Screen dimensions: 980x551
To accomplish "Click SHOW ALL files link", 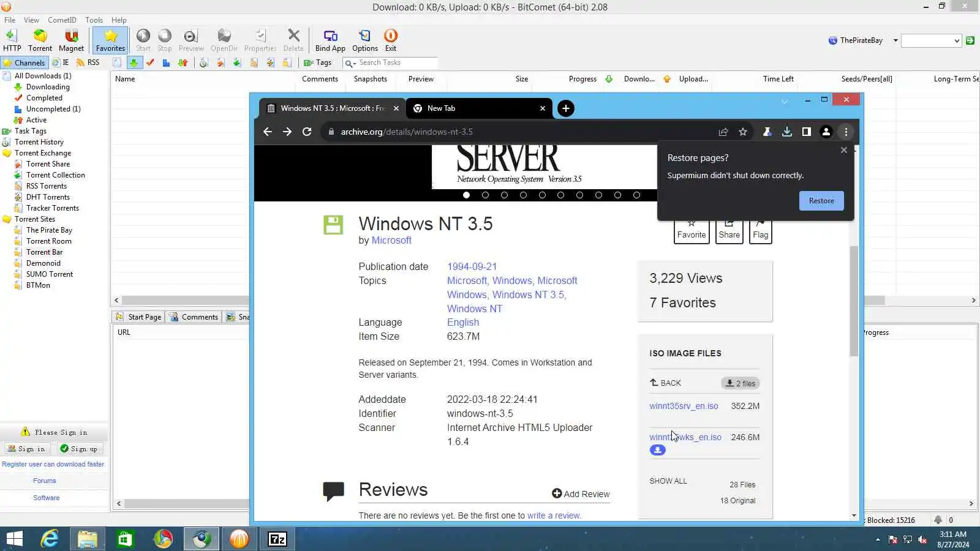I will (668, 481).
